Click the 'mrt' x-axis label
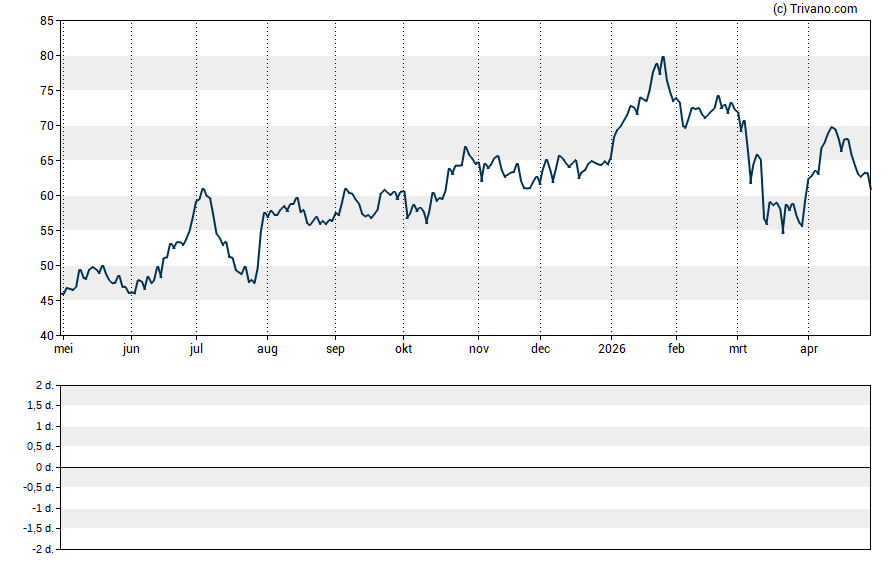This screenshot has height=565, width=888. (x=738, y=349)
